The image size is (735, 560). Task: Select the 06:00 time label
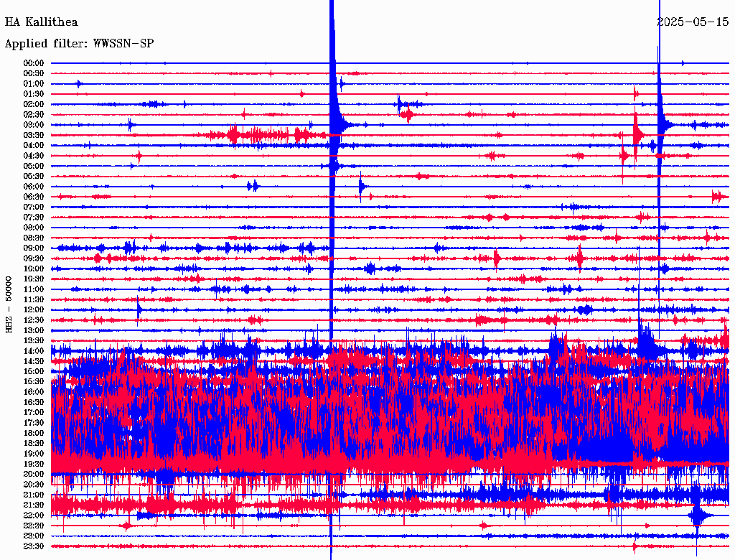click(34, 187)
